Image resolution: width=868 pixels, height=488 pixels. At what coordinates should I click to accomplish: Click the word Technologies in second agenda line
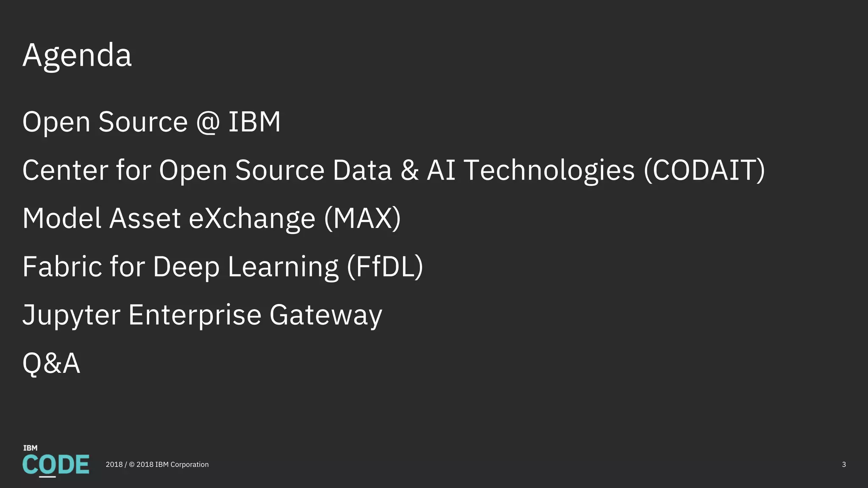(549, 170)
